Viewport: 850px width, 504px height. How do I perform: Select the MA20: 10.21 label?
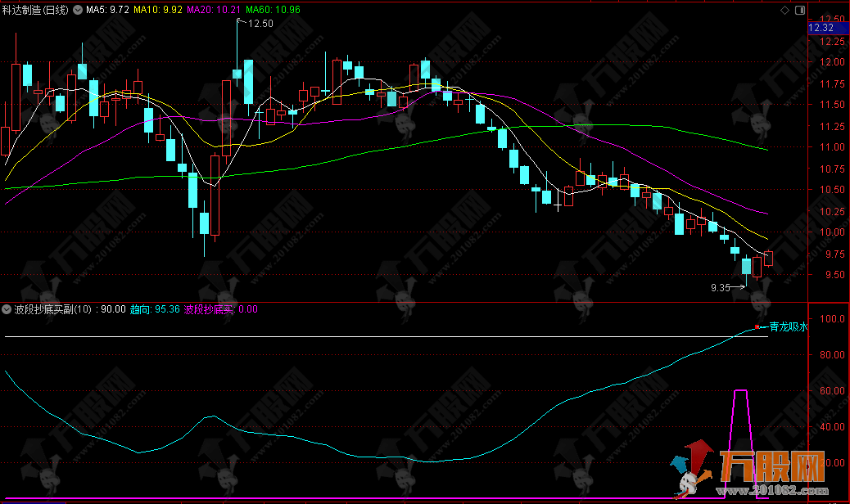tap(214, 10)
